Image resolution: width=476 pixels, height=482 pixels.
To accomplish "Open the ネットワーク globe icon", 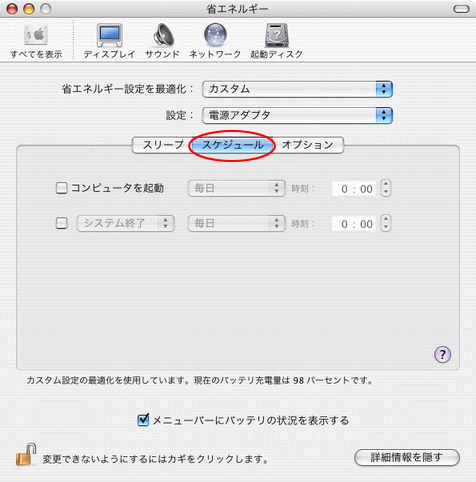I will (215, 35).
